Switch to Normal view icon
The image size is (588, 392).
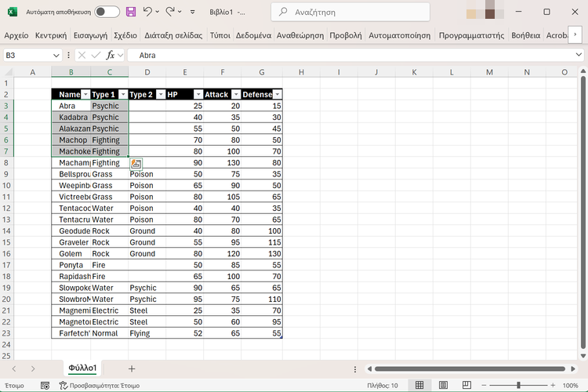pyautogui.click(x=419, y=385)
